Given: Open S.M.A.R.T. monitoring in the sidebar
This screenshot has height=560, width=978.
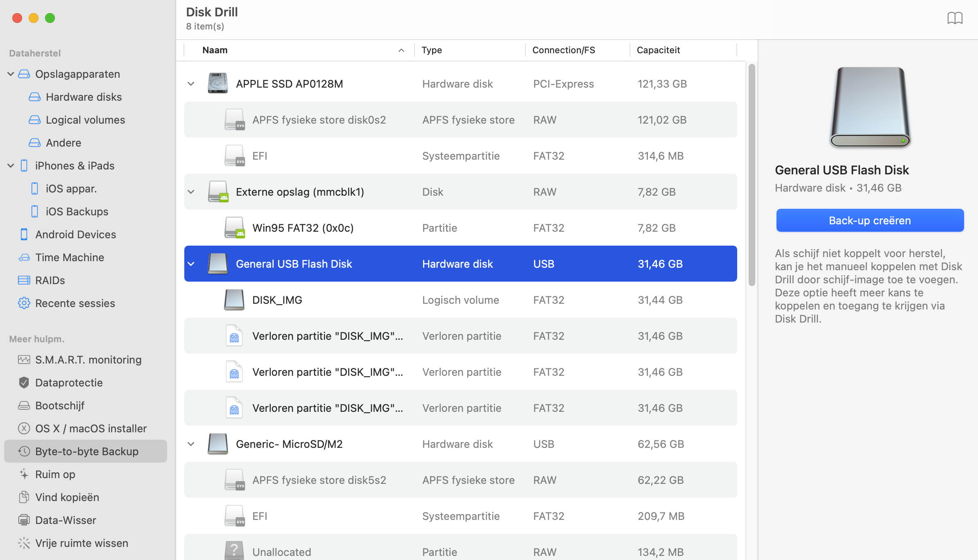Looking at the screenshot, I should [88, 360].
